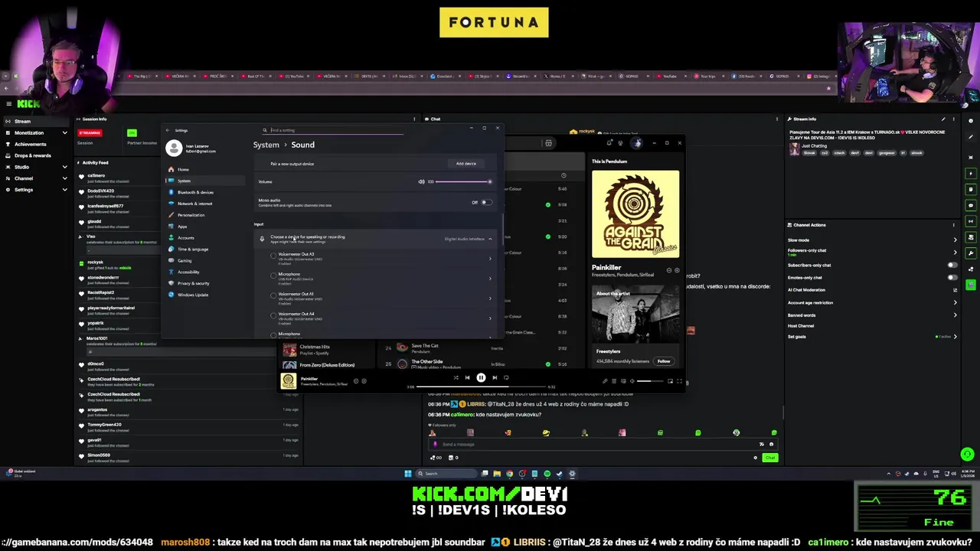
Task: Open Windows Start button
Action: [x=408, y=474]
